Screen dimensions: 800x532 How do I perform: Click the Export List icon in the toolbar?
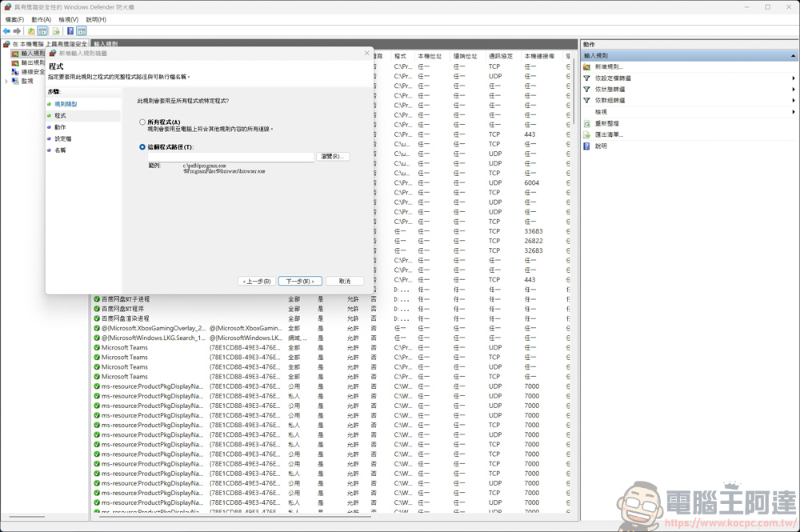(x=56, y=30)
